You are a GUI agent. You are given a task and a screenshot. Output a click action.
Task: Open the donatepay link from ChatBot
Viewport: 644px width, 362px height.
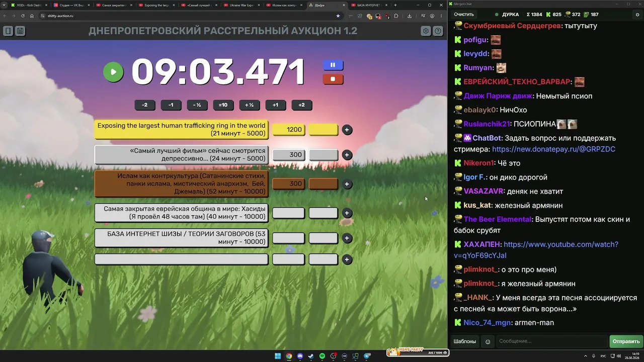coord(553,149)
